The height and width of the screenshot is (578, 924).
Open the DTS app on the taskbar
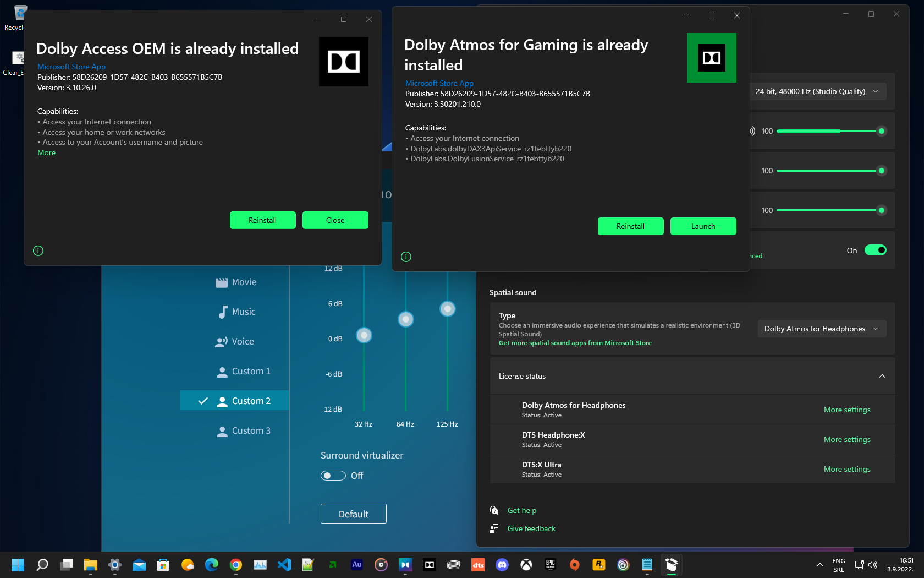click(478, 565)
